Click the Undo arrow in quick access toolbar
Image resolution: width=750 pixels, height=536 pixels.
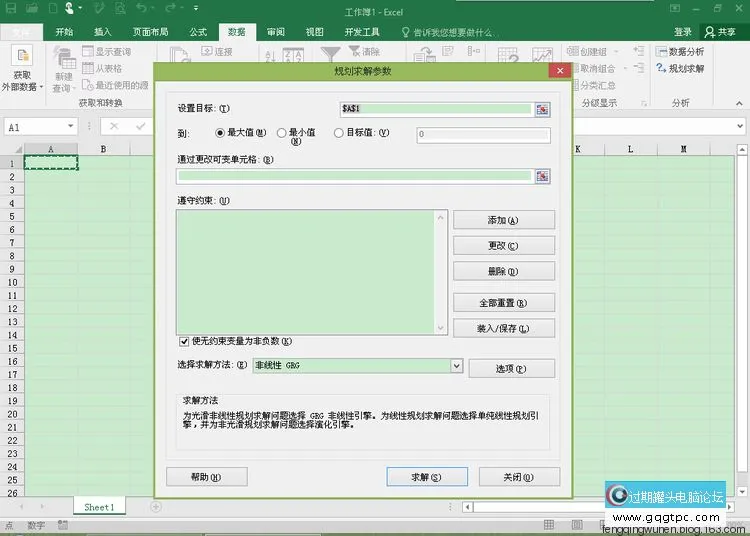[141, 8]
